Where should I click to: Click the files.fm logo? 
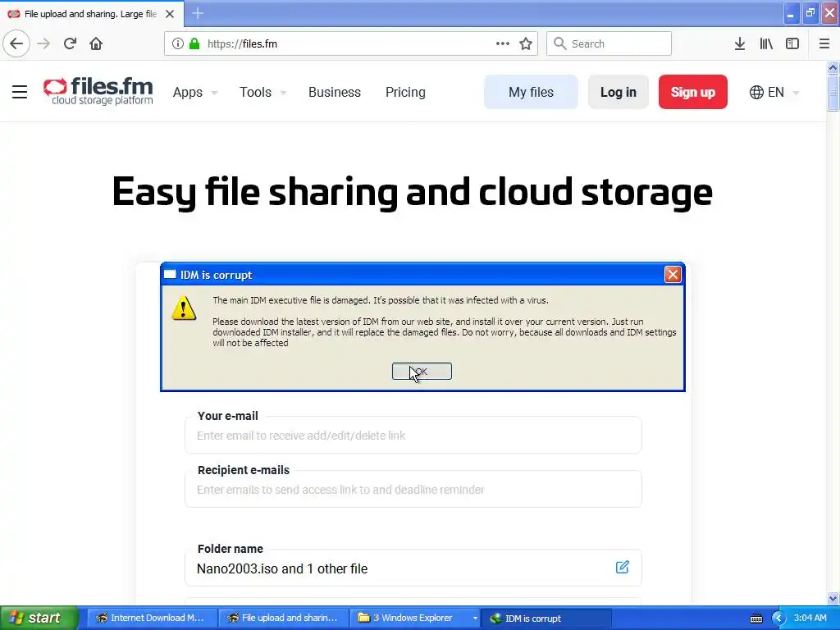coord(98,91)
